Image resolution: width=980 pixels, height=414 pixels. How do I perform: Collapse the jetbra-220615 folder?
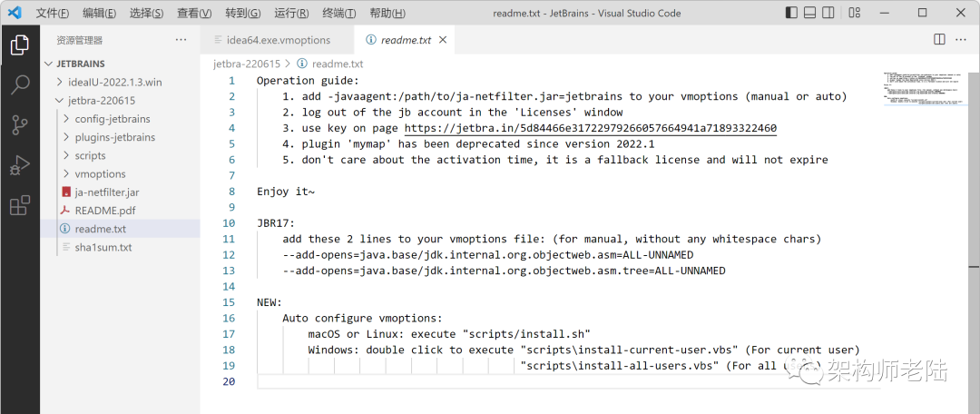(x=59, y=100)
